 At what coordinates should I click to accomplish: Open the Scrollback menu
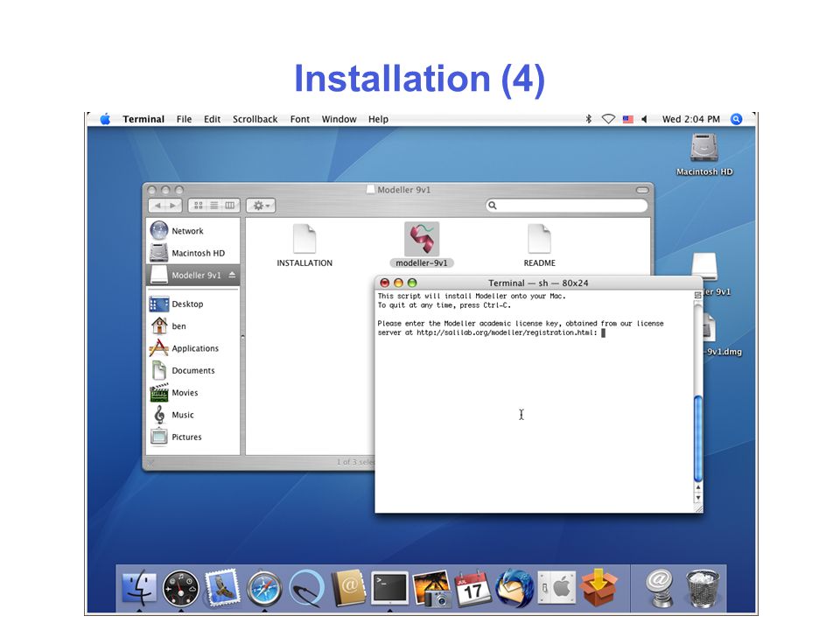click(255, 119)
